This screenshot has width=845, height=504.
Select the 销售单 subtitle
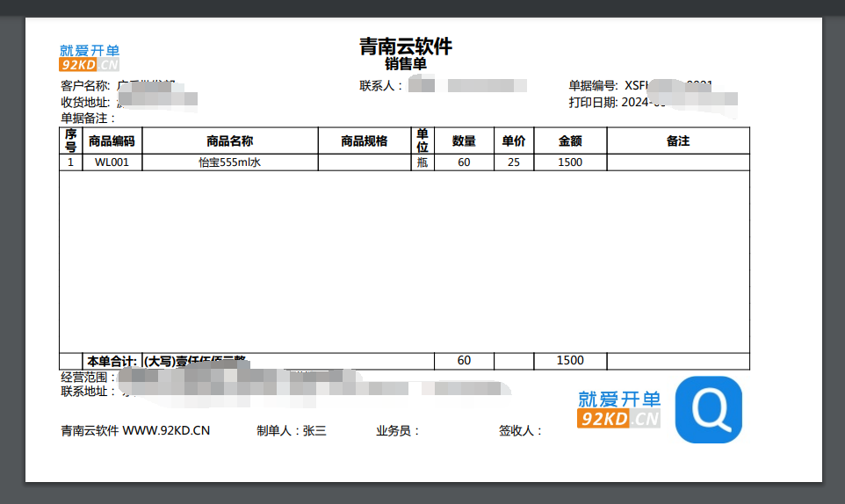pyautogui.click(x=405, y=63)
